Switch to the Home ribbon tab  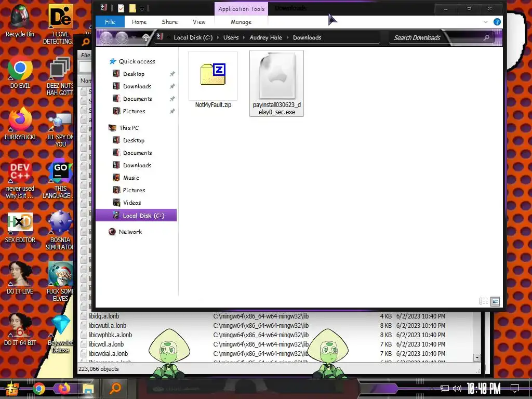[139, 22]
